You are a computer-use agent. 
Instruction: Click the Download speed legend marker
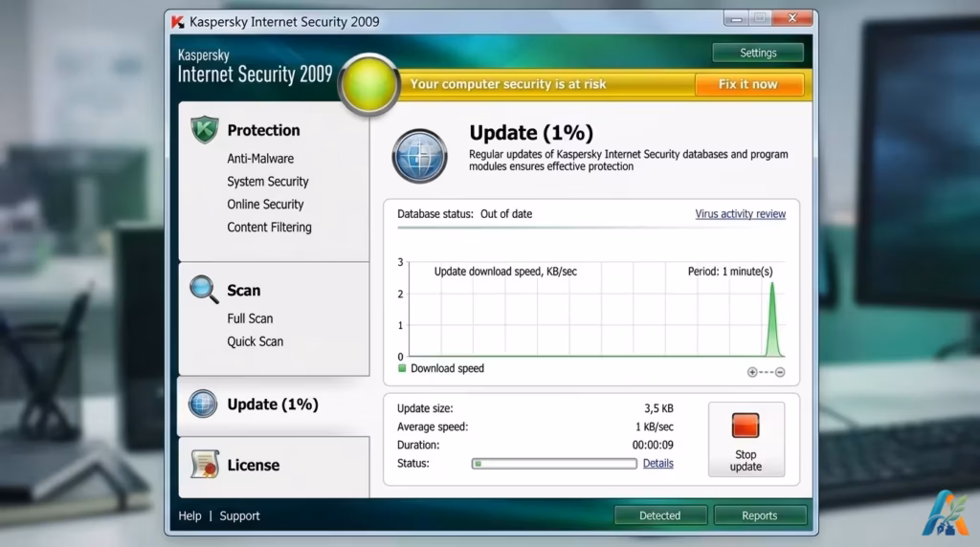pyautogui.click(x=402, y=368)
